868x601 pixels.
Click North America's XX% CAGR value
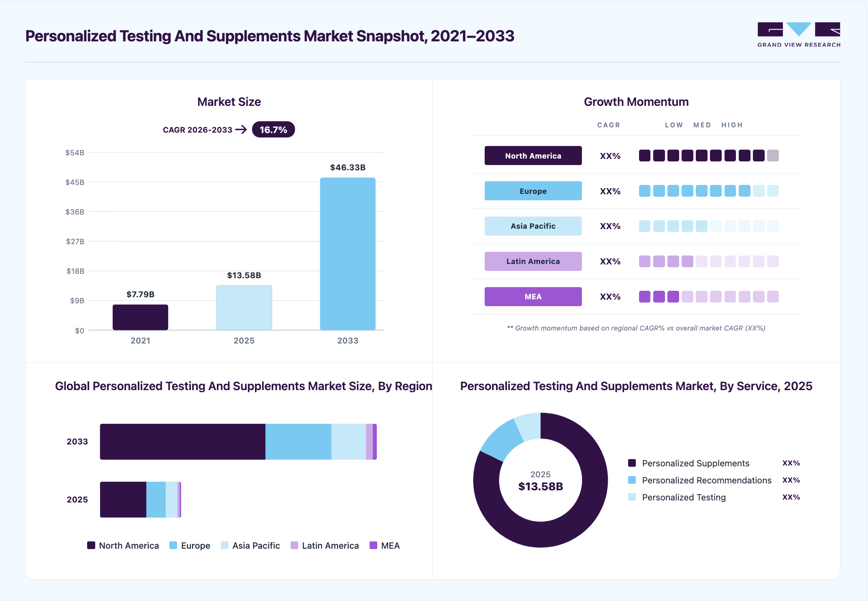coord(610,156)
